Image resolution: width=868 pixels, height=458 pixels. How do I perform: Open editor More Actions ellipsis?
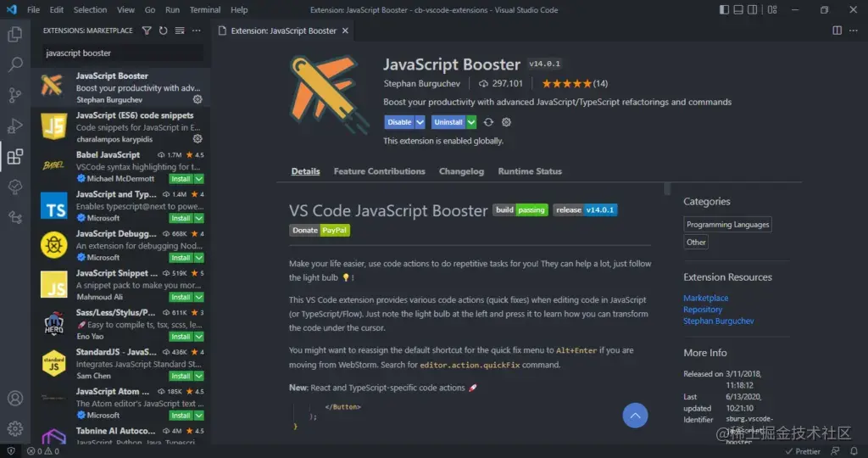[853, 31]
